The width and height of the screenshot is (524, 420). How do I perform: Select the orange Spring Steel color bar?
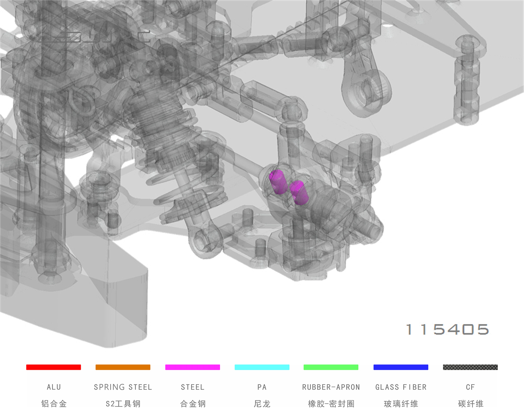click(123, 367)
